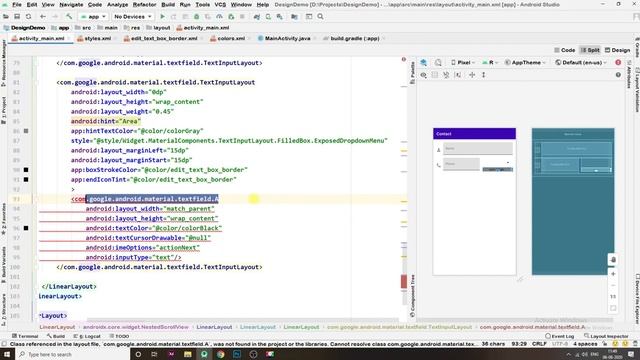Open Layout Inspector in status bar

click(x=606, y=336)
